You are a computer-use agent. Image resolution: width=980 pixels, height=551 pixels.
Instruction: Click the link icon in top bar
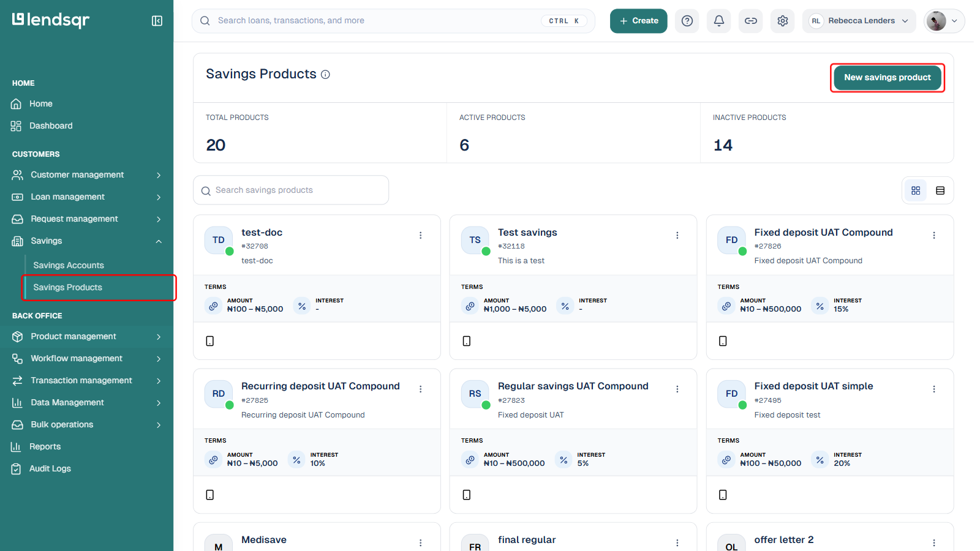point(751,21)
